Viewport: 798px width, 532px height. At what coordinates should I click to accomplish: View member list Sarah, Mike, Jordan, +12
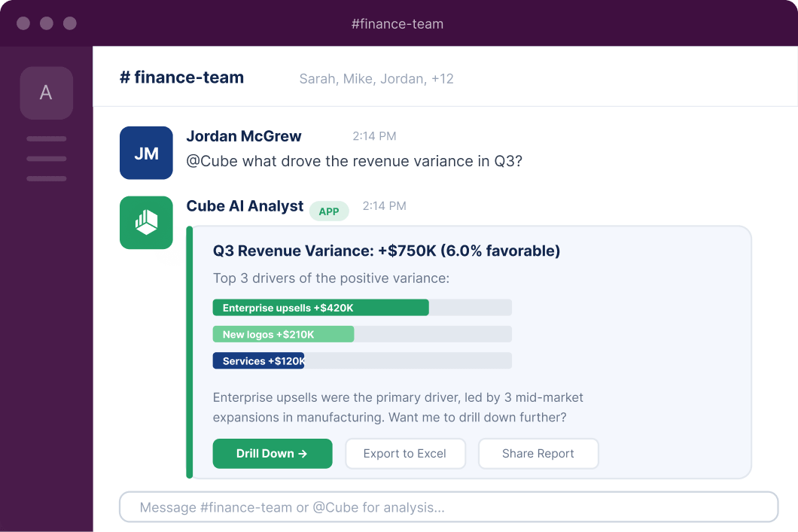(376, 79)
